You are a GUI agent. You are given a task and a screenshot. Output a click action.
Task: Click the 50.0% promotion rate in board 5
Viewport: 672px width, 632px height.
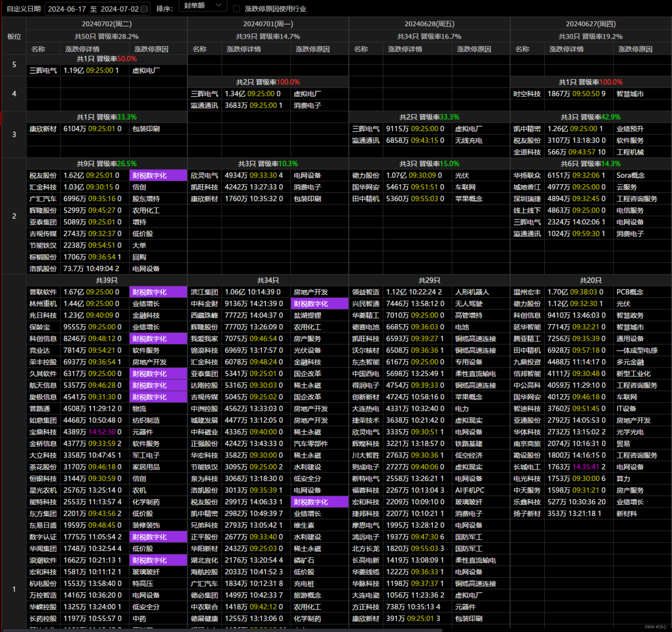click(x=127, y=59)
